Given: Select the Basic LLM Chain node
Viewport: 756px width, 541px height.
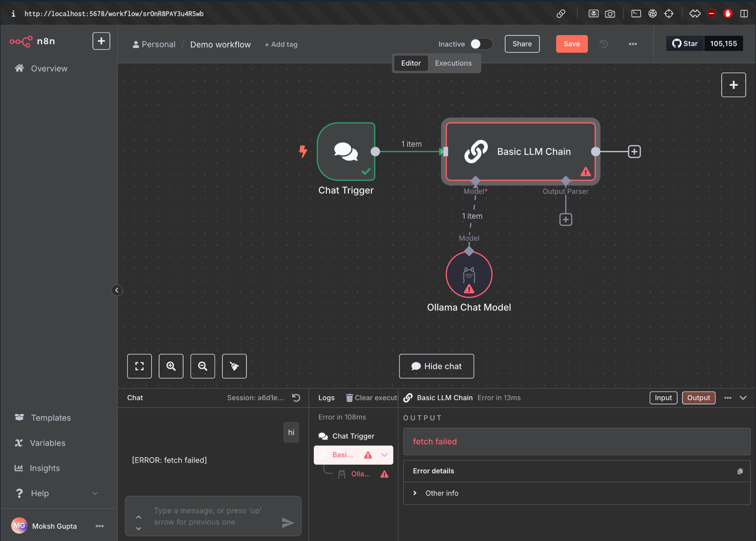Looking at the screenshot, I should (x=521, y=151).
